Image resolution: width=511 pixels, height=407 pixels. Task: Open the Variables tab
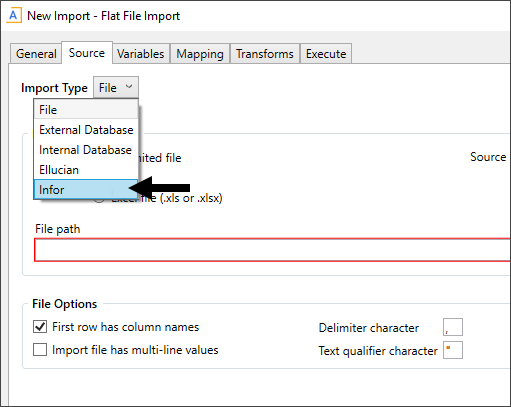tap(141, 53)
